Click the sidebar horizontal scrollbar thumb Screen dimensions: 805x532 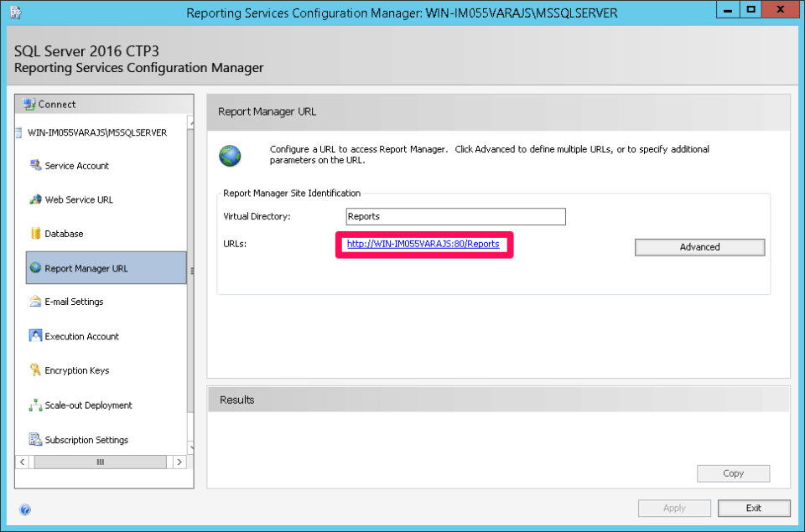point(100,462)
